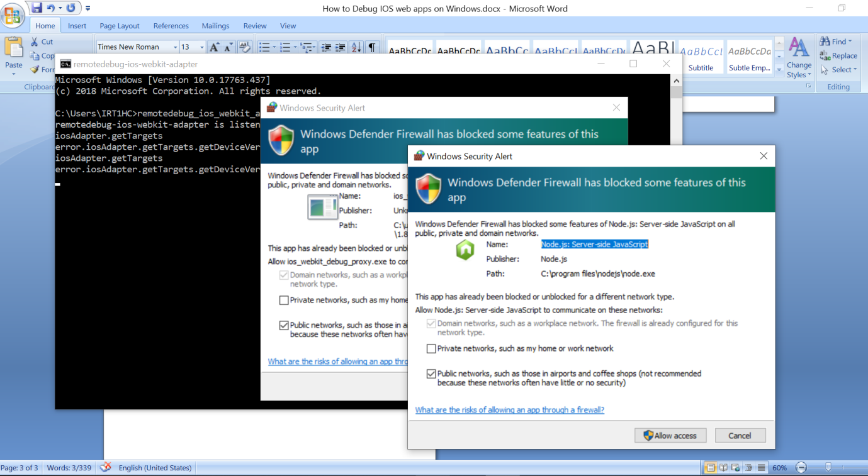Image resolution: width=868 pixels, height=476 pixels.
Task: Show paragraph marks with pilcrow icon
Action: (x=372, y=47)
